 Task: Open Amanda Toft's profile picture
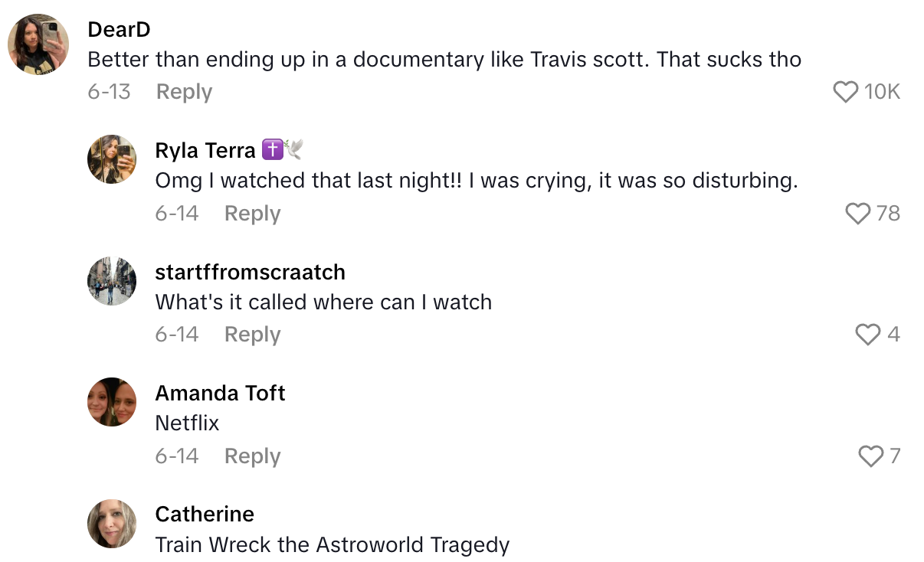(112, 402)
